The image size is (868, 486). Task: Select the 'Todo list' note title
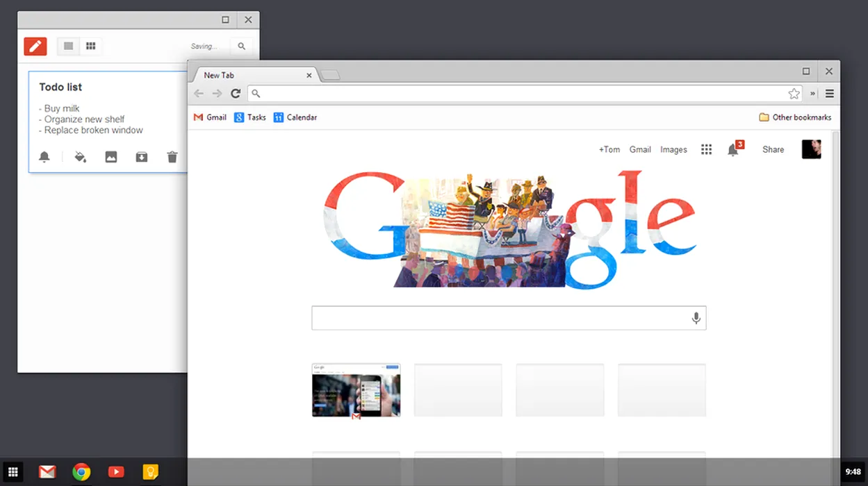click(x=60, y=87)
